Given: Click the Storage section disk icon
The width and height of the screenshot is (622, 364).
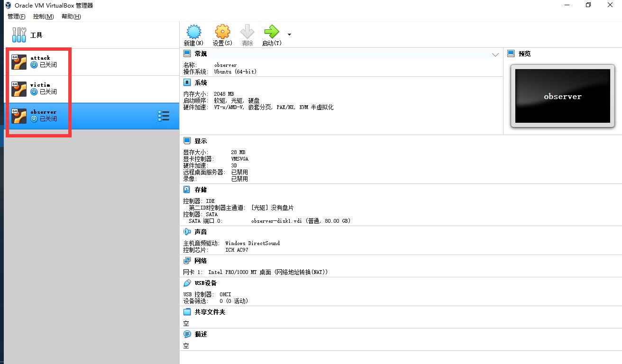Looking at the screenshot, I should click(187, 190).
